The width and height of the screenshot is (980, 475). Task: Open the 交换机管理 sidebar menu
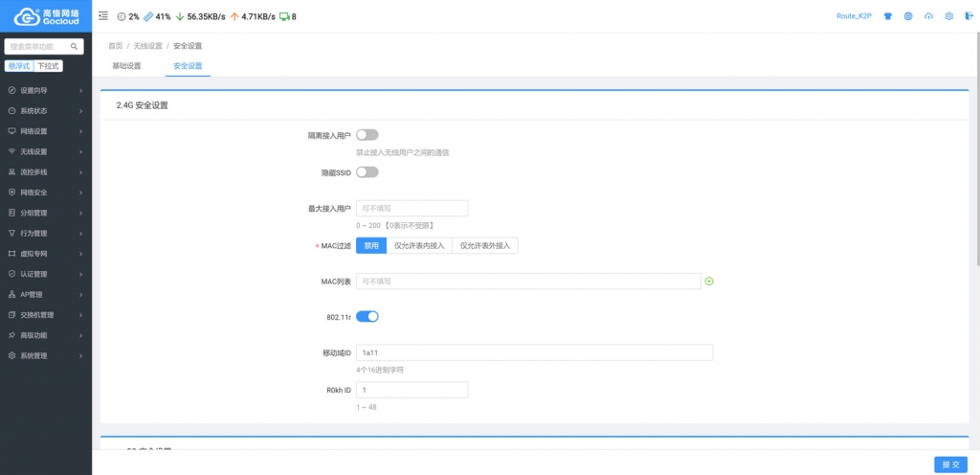[x=46, y=315]
